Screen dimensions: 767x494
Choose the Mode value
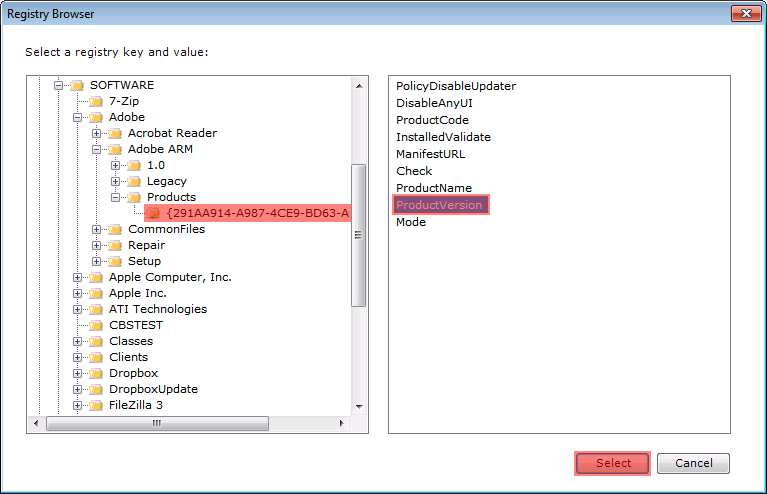tap(411, 222)
